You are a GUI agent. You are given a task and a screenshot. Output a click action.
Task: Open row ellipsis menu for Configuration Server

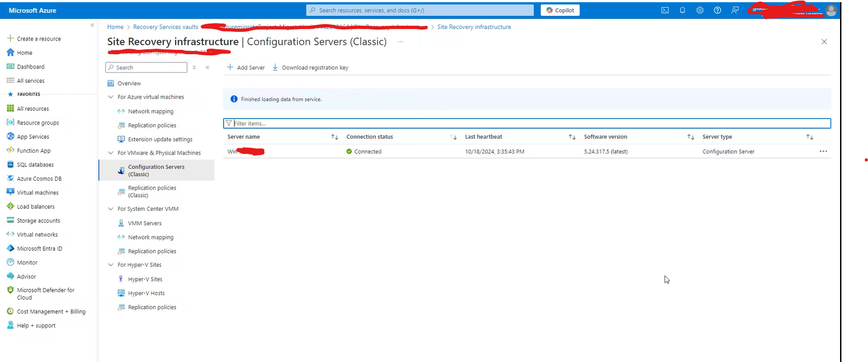click(823, 151)
